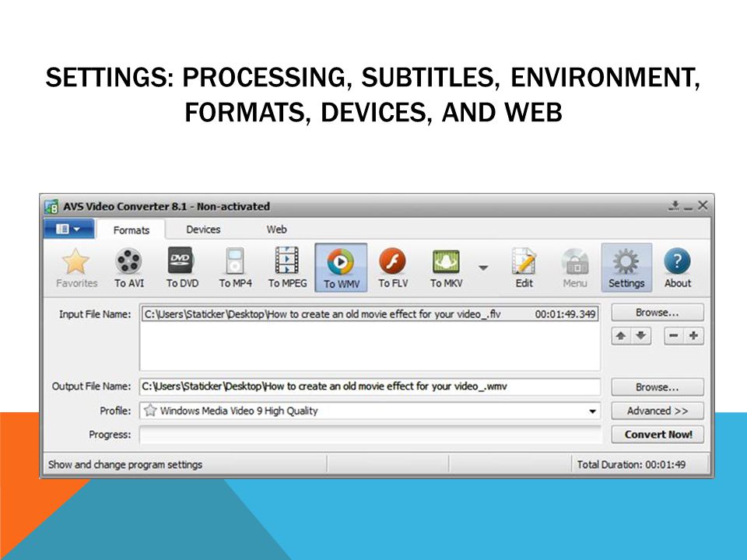
Task: Click Windows Media Video 9 High Quality text
Action: 239,411
